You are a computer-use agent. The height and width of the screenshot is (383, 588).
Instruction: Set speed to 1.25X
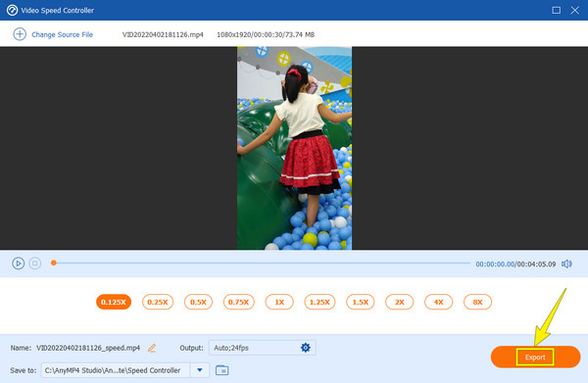tap(319, 302)
